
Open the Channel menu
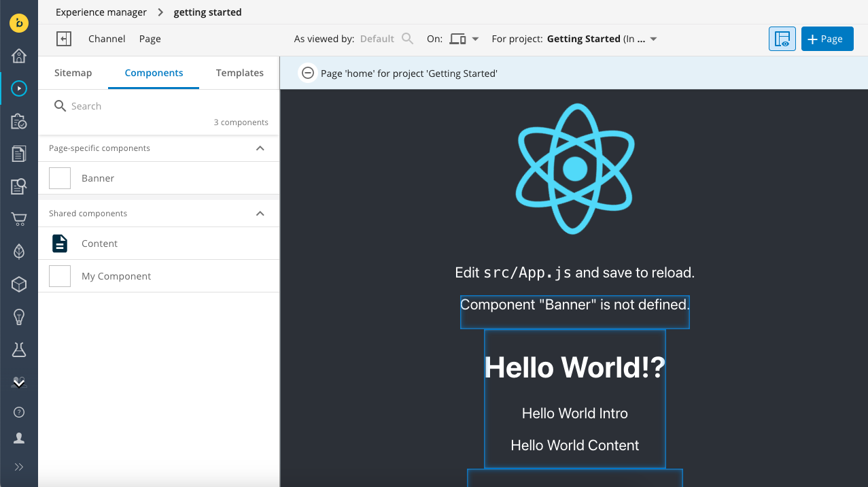tap(107, 39)
